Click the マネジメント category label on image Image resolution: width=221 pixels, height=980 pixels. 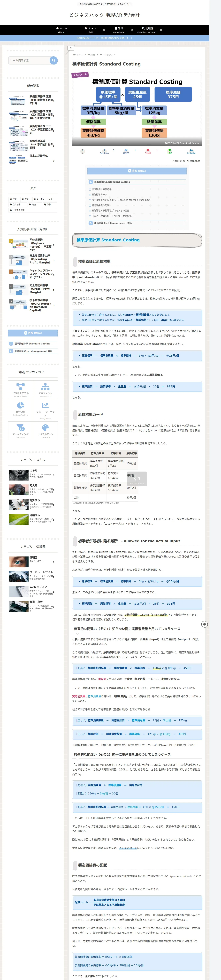click(80, 75)
